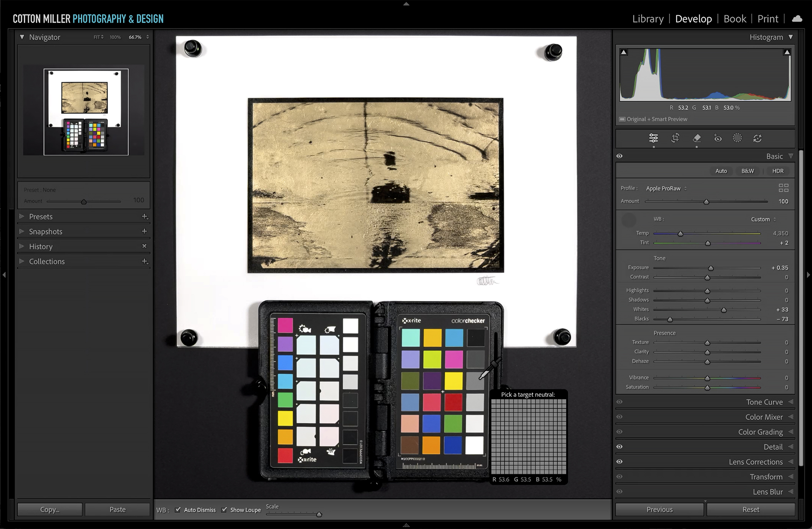Viewport: 812px width, 529px height.
Task: Add a new preset with the plus icon
Action: [x=144, y=216]
